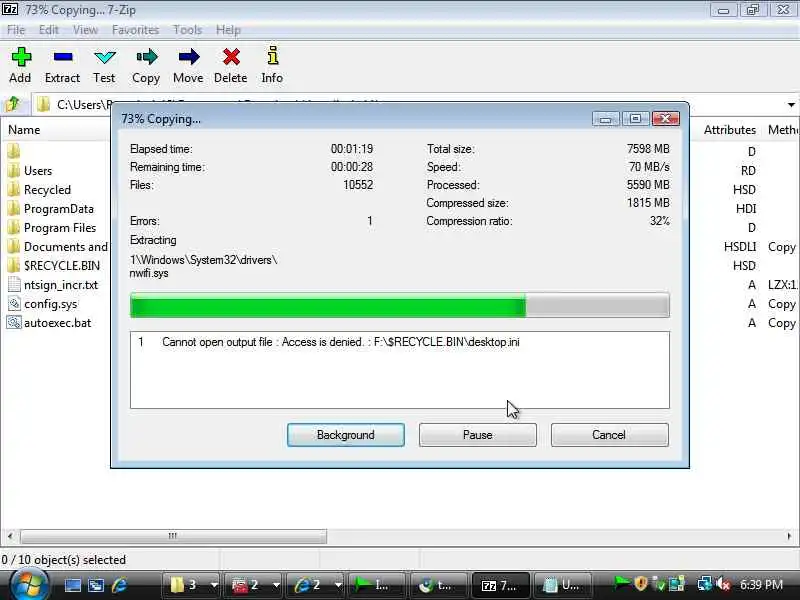Click the scroll right arrow

pyautogui.click(x=789, y=536)
